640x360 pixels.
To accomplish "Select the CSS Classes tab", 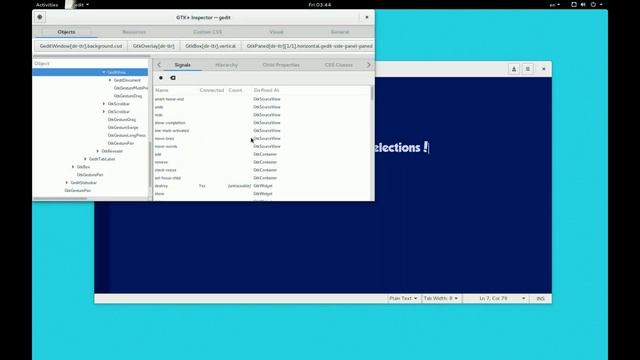I will click(338, 65).
